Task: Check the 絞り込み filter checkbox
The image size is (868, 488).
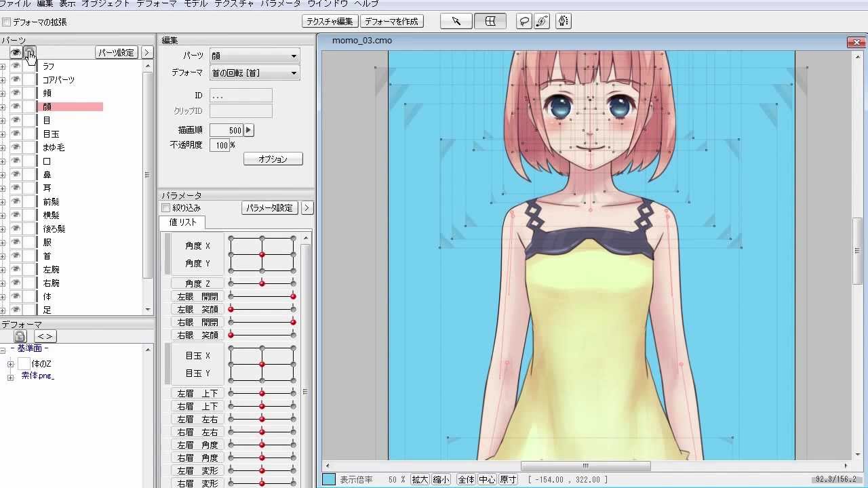Action: [165, 208]
